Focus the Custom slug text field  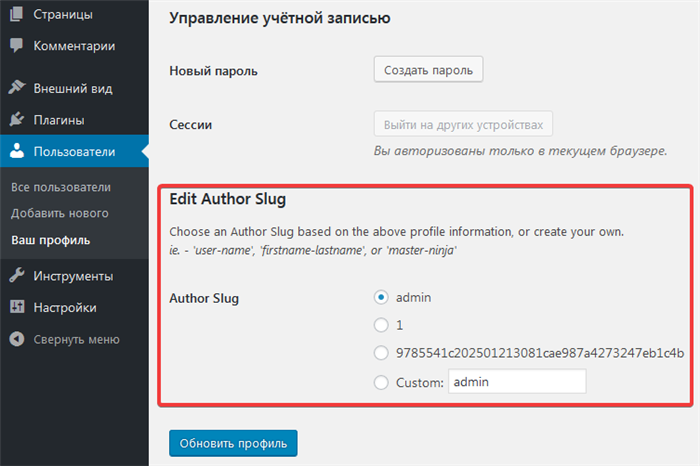(x=517, y=382)
